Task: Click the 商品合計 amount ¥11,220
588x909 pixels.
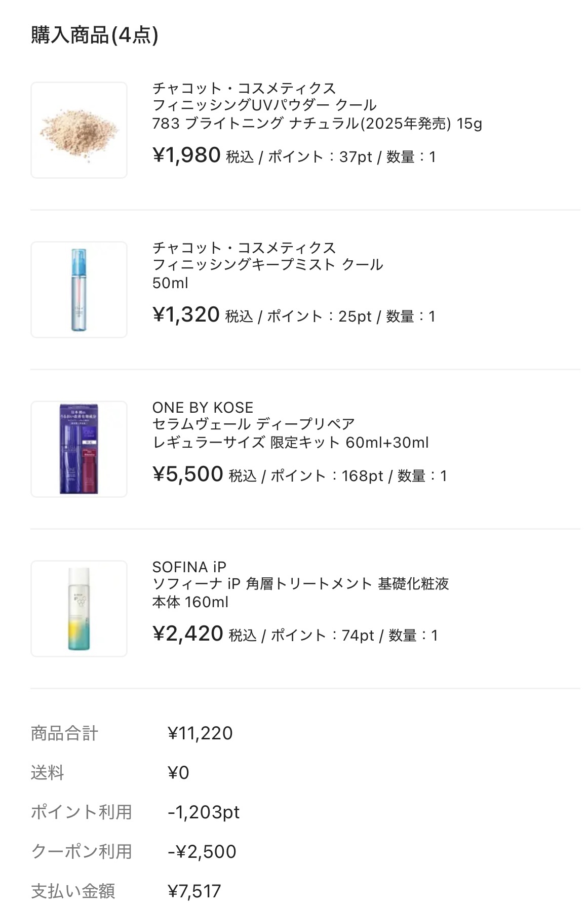Action: (200, 733)
